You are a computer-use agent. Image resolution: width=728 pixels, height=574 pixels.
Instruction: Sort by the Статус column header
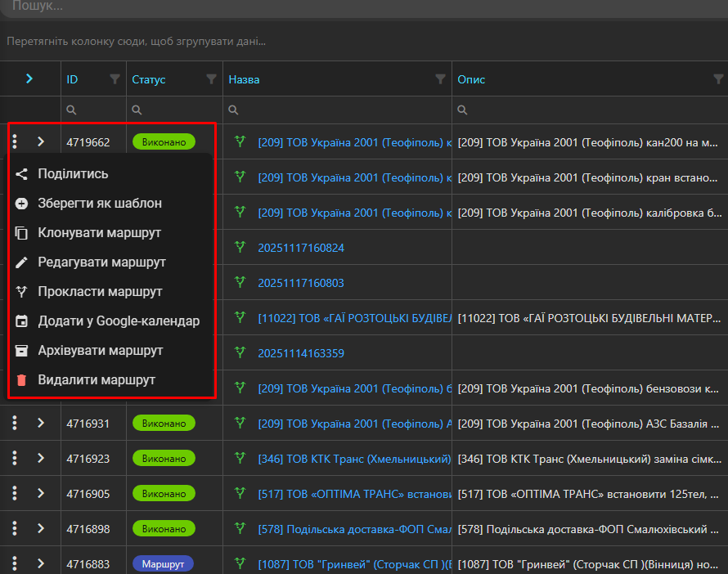[149, 79]
